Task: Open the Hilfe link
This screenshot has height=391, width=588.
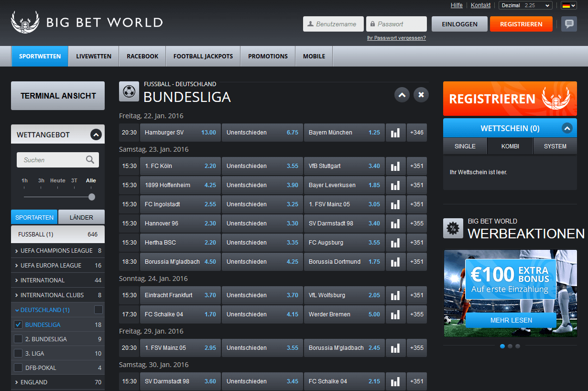Action: click(457, 5)
